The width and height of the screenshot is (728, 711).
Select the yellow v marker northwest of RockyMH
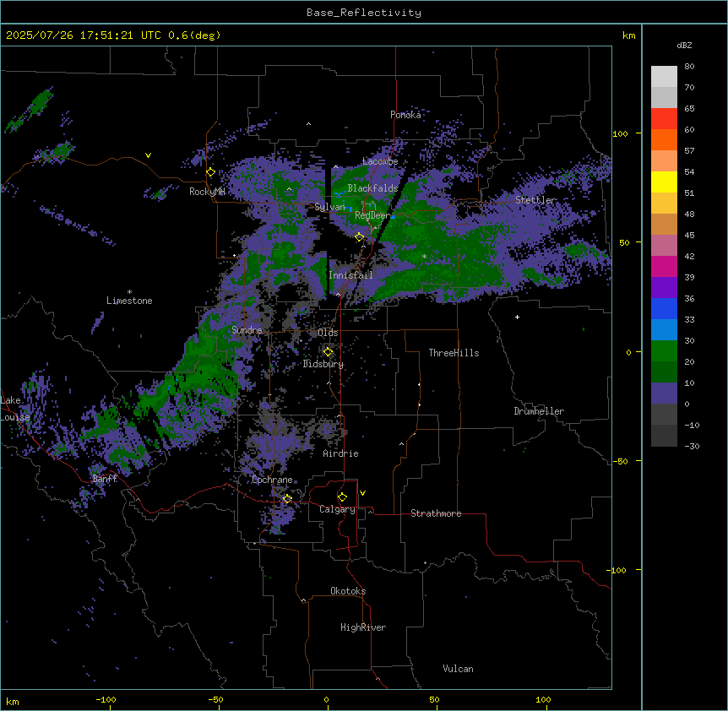148,155
